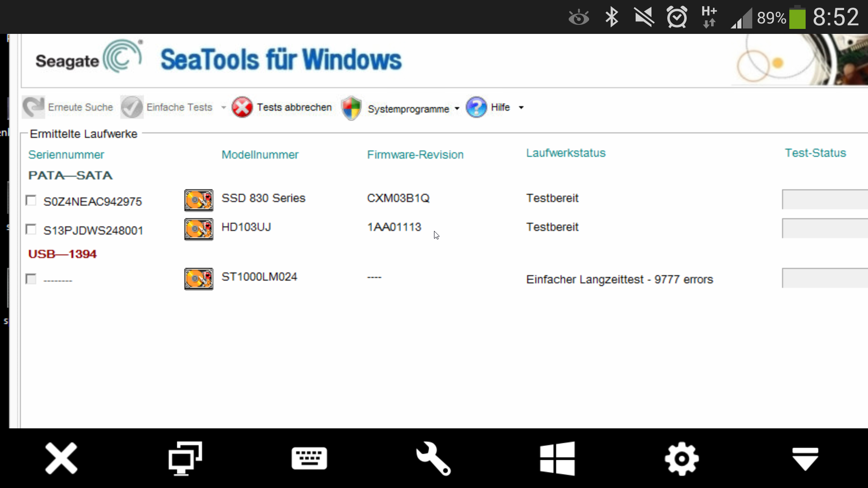Click the drive icon for SSD 830 Series

(198, 200)
